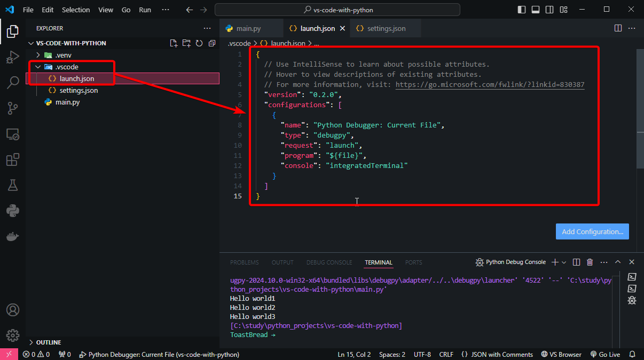Select the debug terminal instance icon
The height and width of the screenshot is (360, 644).
pyautogui.click(x=632, y=301)
